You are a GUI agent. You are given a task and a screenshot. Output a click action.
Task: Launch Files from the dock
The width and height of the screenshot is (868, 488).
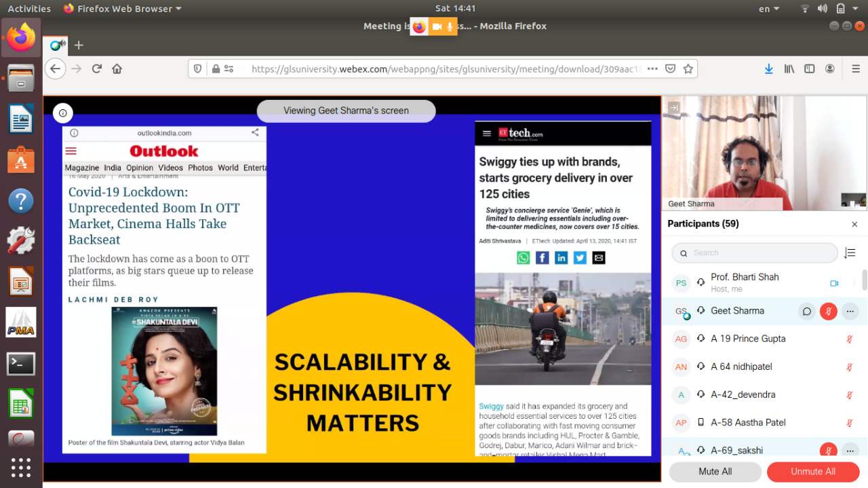click(x=21, y=77)
